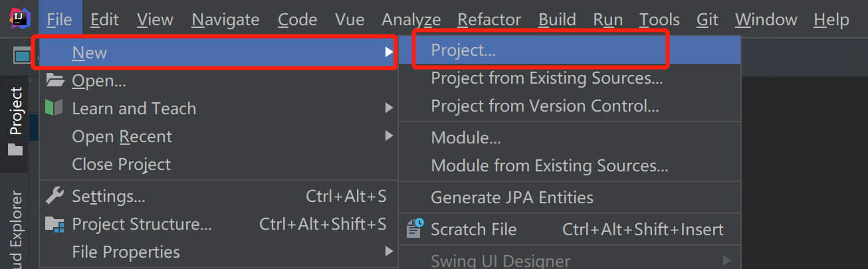
Task: Expand the File Properties submenu arrow
Action: click(x=389, y=252)
